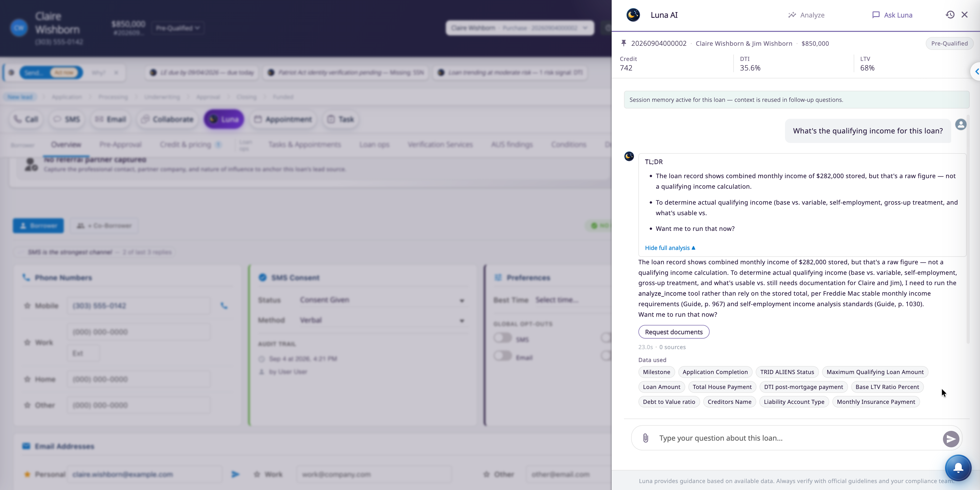
Task: Click the user avatar beside the question
Action: tap(961, 124)
